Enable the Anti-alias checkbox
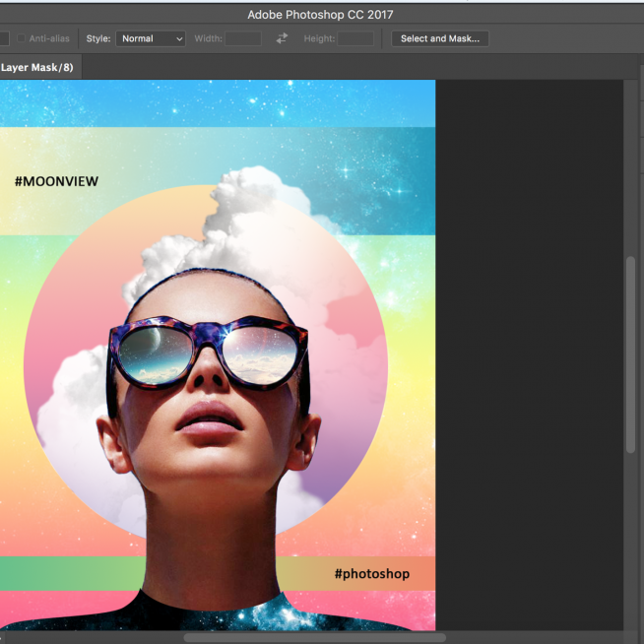This screenshot has height=644, width=644. 22,38
